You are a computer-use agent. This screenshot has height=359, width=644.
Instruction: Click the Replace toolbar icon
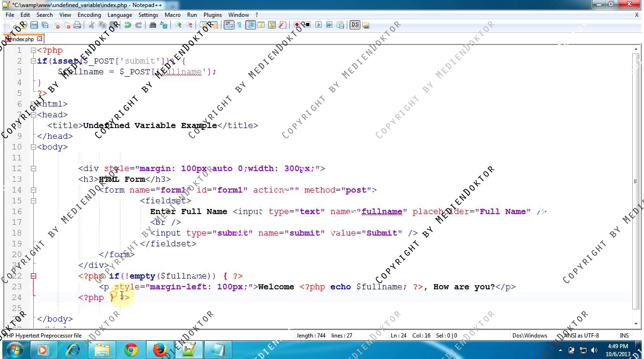163,25
